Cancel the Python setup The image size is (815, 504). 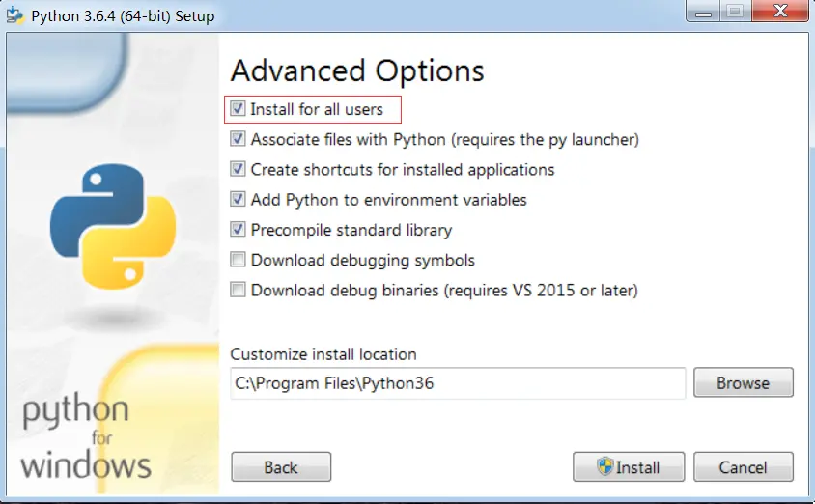(744, 467)
